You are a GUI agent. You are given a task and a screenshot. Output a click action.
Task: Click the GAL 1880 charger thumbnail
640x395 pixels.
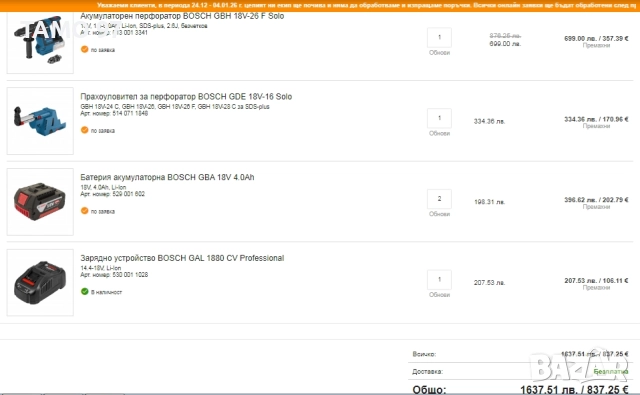point(40,282)
